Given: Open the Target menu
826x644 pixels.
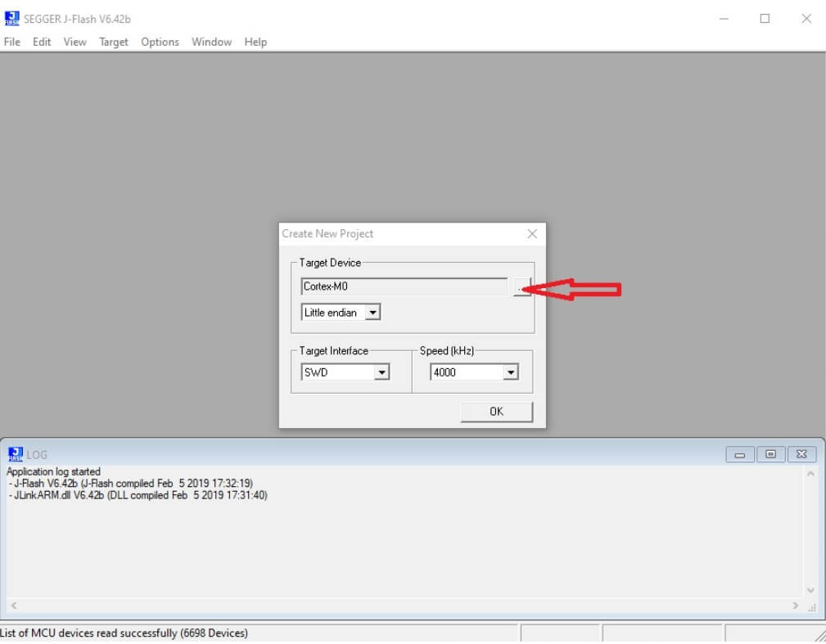Looking at the screenshot, I should point(114,42).
